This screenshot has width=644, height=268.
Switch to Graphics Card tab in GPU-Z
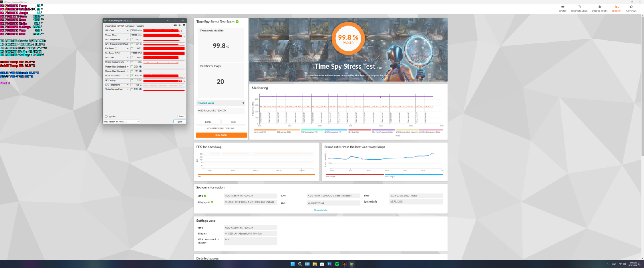pyautogui.click(x=110, y=26)
